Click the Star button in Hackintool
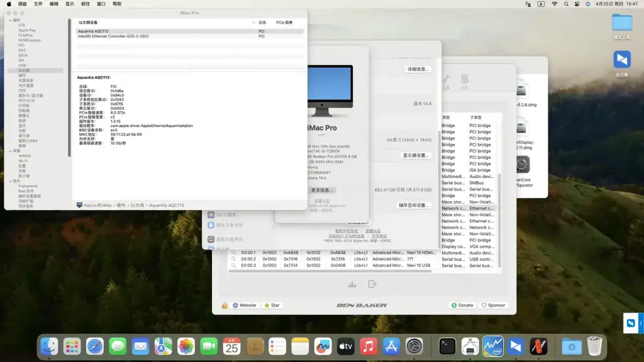The height and width of the screenshot is (362, 644). click(272, 305)
